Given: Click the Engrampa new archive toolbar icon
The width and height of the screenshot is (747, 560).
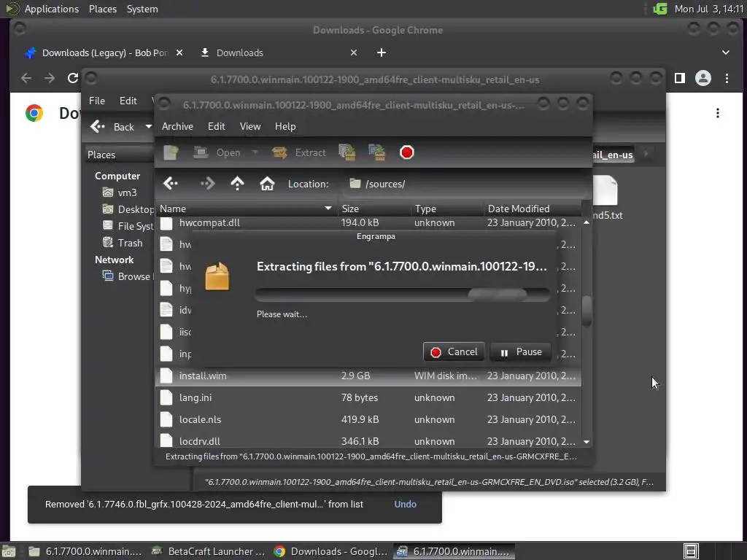Looking at the screenshot, I should [171, 152].
